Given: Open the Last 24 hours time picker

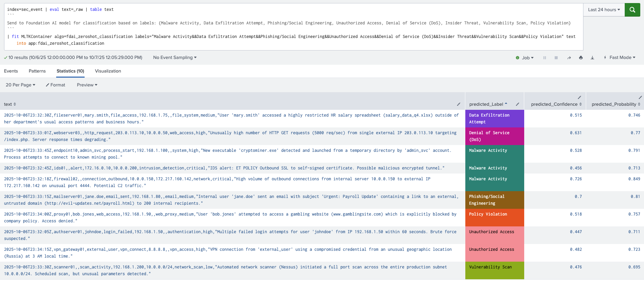Looking at the screenshot, I should pos(604,10).
